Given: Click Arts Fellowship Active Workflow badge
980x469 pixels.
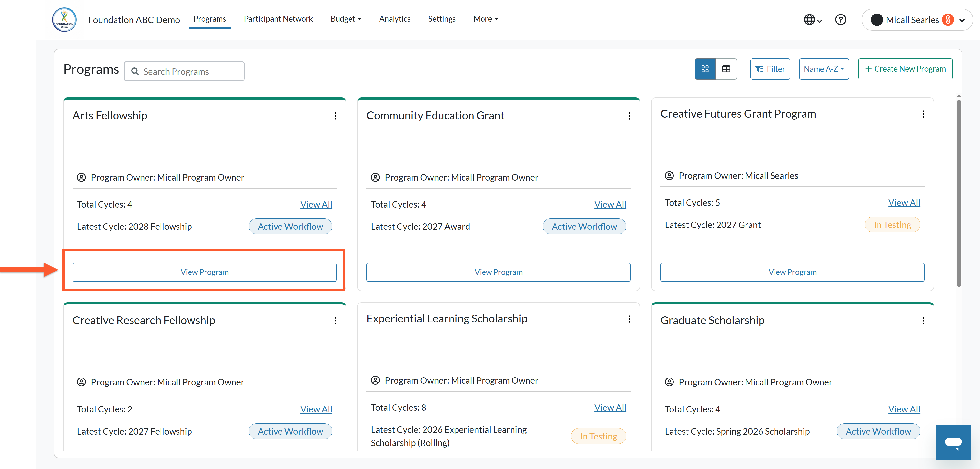Looking at the screenshot, I should pos(290,227).
